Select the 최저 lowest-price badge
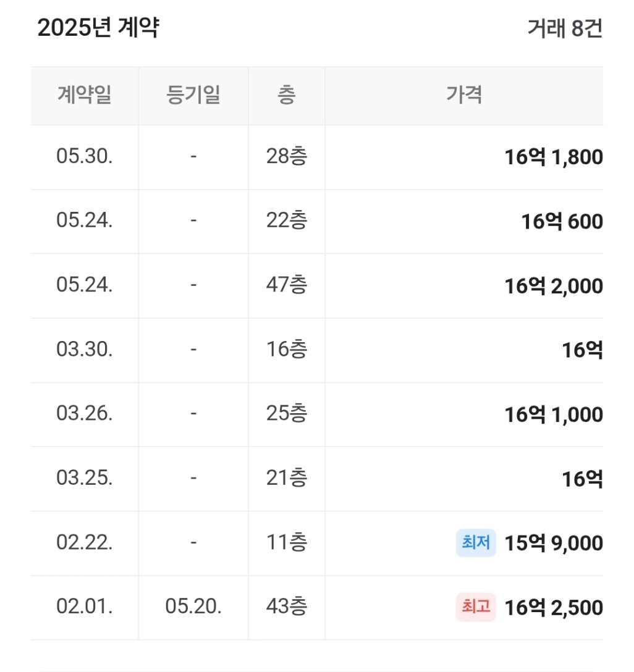 [476, 542]
